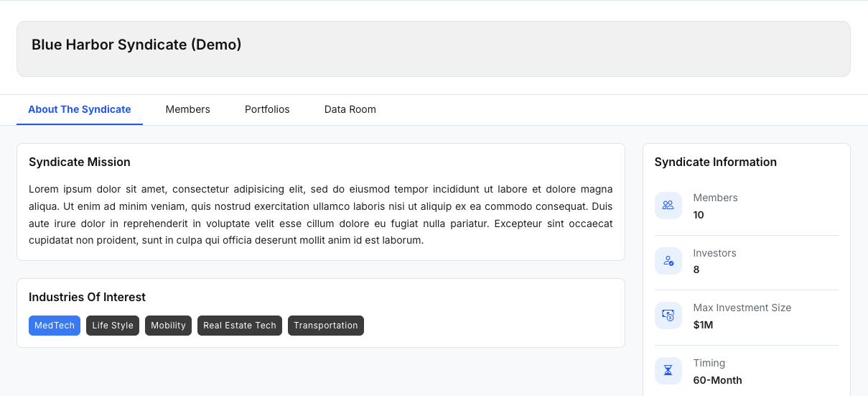Click the Max Investment Size money icon

click(x=668, y=316)
